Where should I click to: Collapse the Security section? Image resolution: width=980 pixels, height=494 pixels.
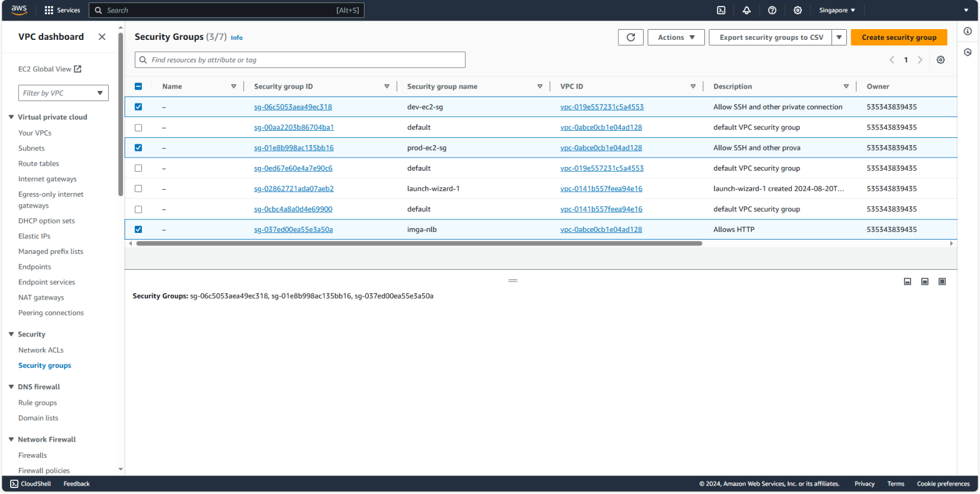pyautogui.click(x=11, y=334)
